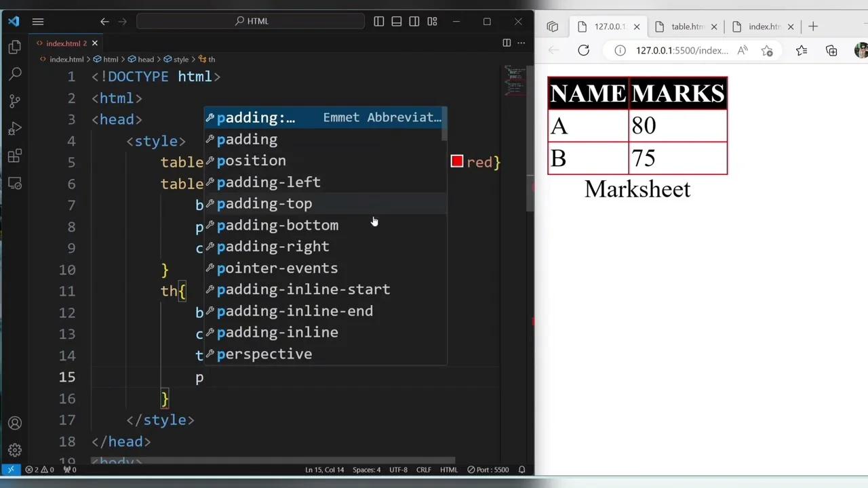Open the Search panel in VS Code
868x488 pixels.
click(15, 73)
